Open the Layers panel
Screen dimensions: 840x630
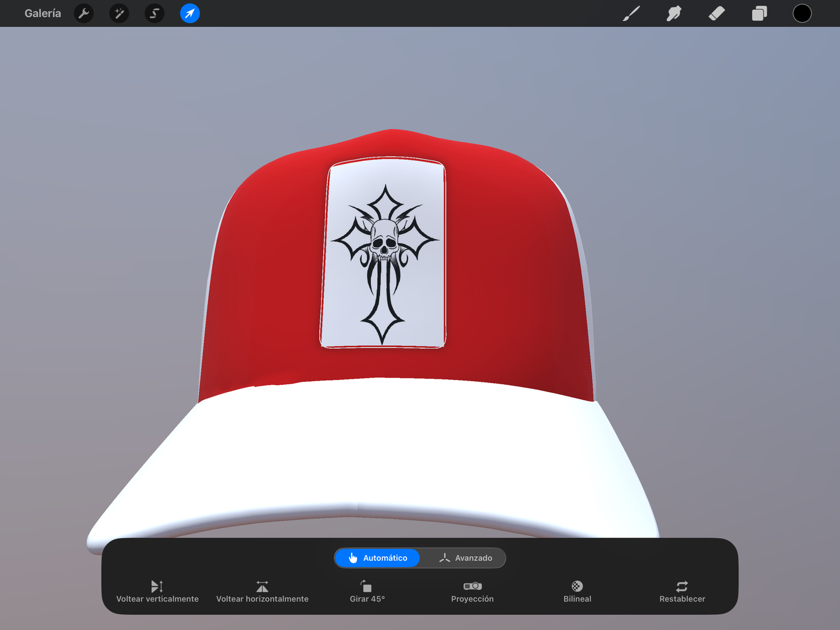[759, 13]
